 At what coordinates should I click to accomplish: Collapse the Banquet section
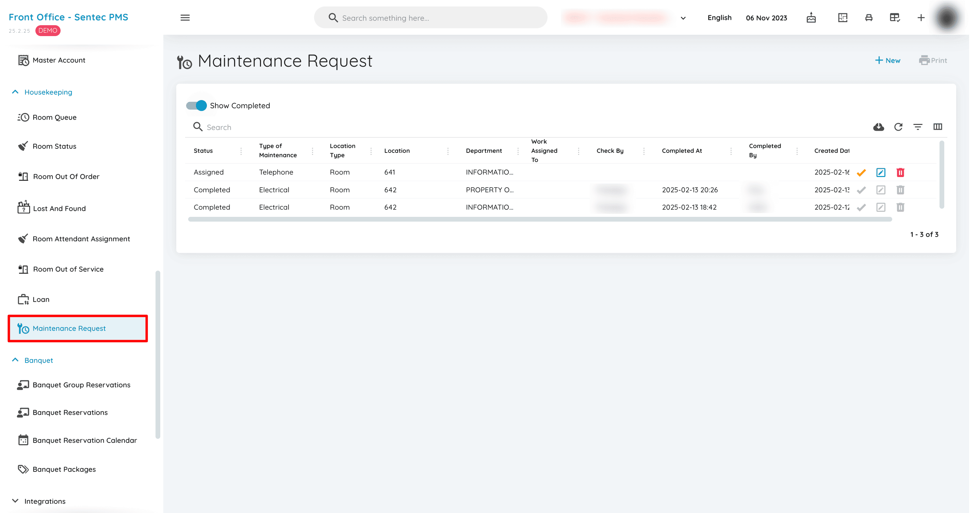[15, 359]
